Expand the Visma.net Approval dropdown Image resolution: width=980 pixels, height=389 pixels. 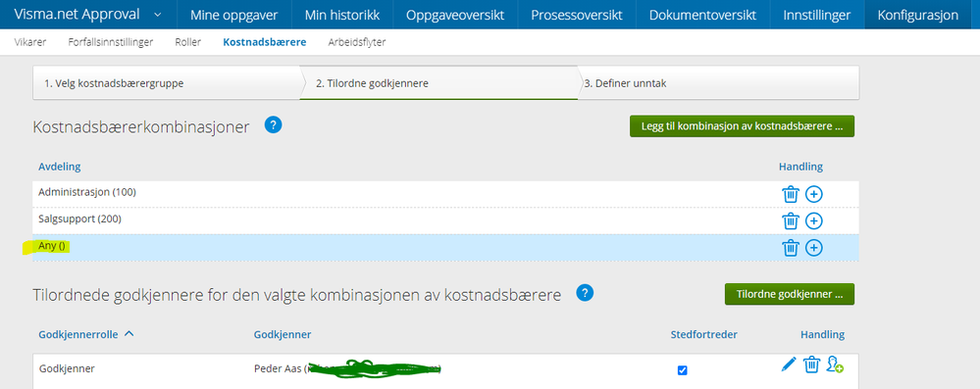(x=158, y=15)
